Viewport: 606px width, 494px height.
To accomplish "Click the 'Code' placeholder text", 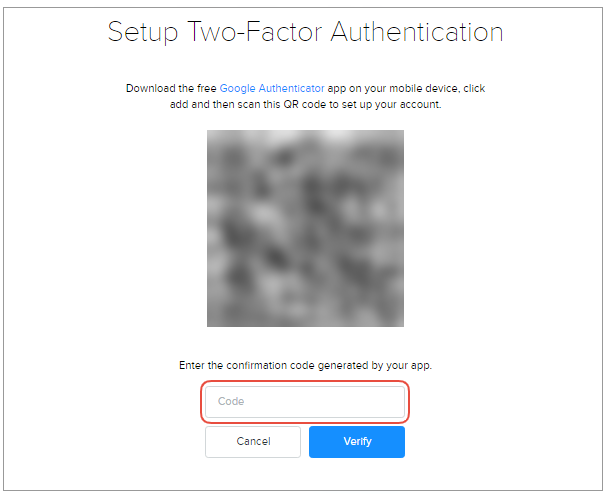I will 231,402.
